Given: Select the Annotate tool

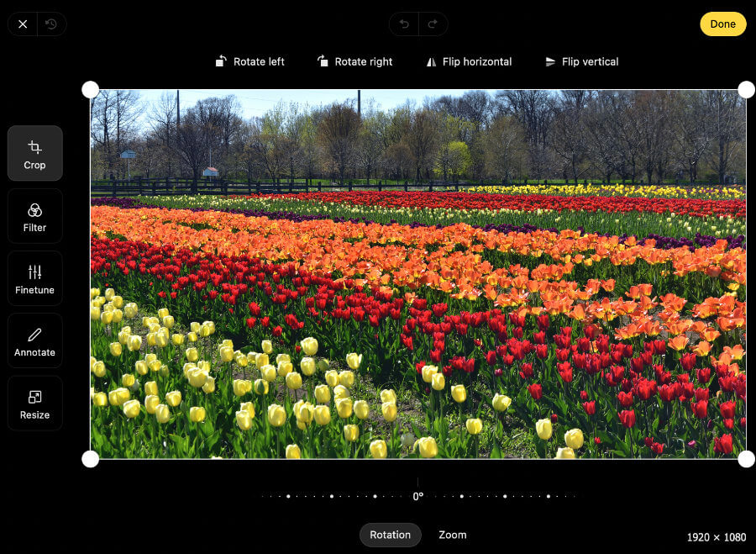Looking at the screenshot, I should click(x=34, y=340).
